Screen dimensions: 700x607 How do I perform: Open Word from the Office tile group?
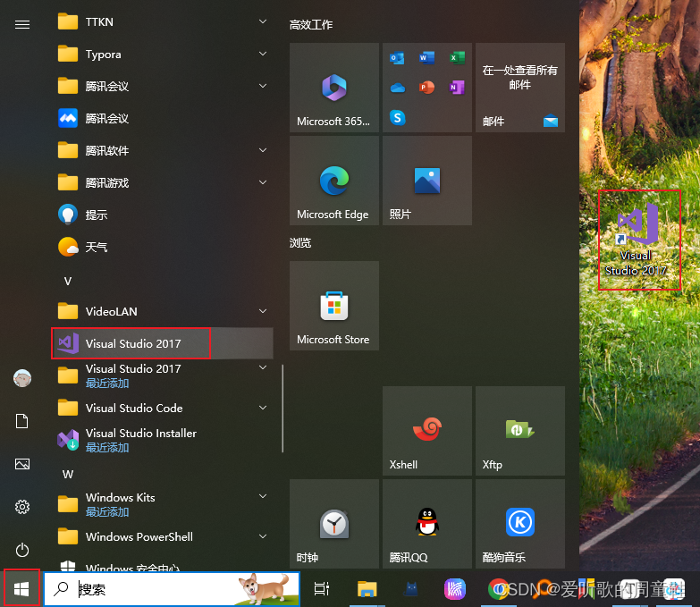pyautogui.click(x=426, y=57)
